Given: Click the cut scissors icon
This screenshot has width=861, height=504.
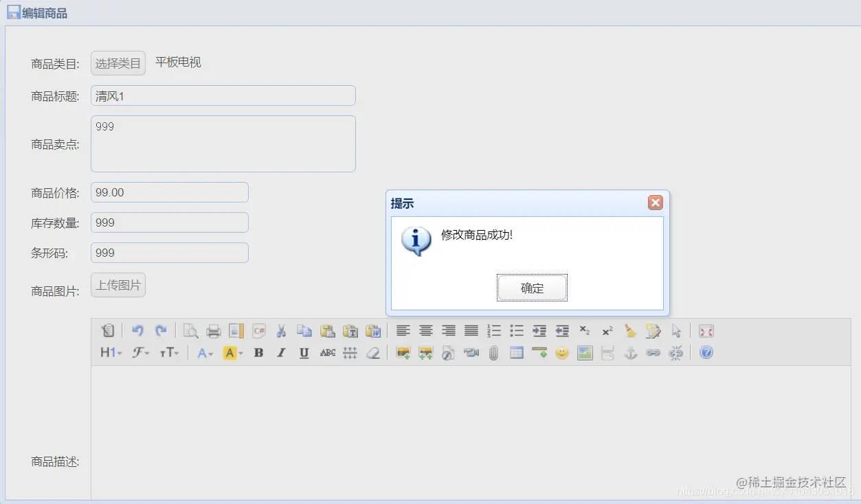Looking at the screenshot, I should (x=281, y=331).
